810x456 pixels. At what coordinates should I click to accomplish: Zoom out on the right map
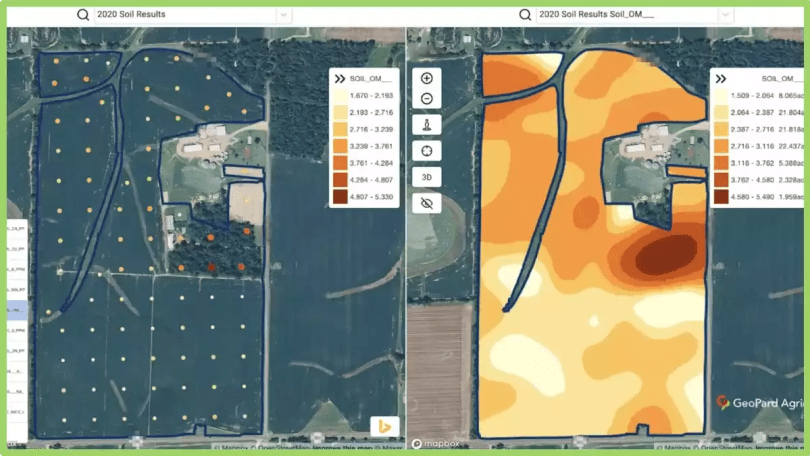coord(427,99)
